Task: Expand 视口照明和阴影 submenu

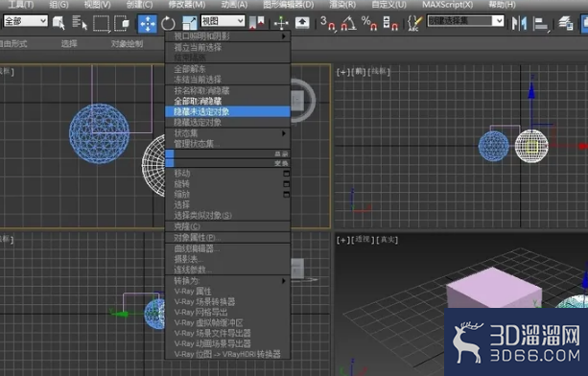Action: [x=227, y=36]
